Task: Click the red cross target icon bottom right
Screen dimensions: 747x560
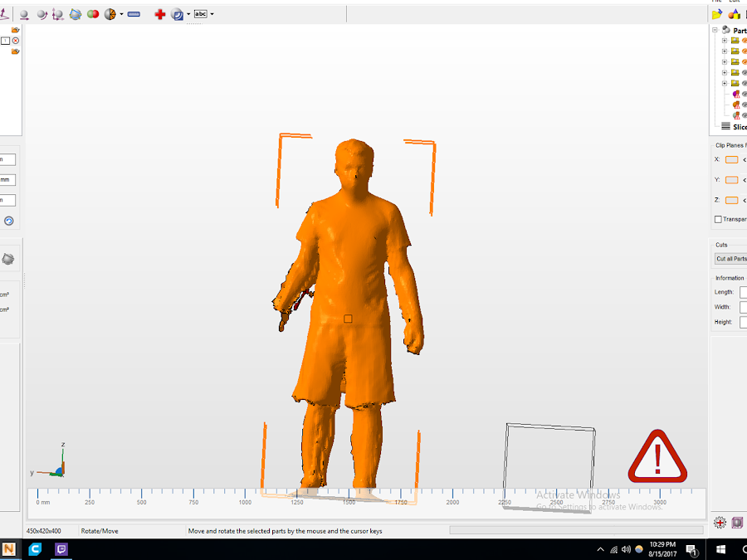Action: 720,523
